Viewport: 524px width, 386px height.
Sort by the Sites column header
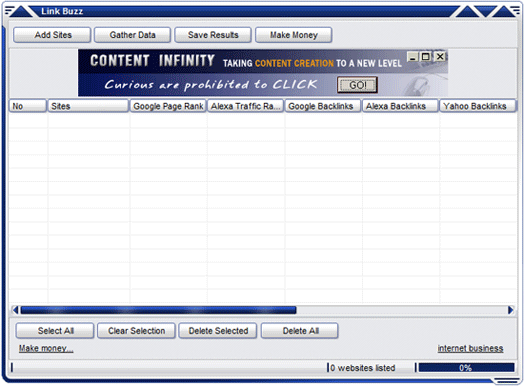(x=88, y=106)
